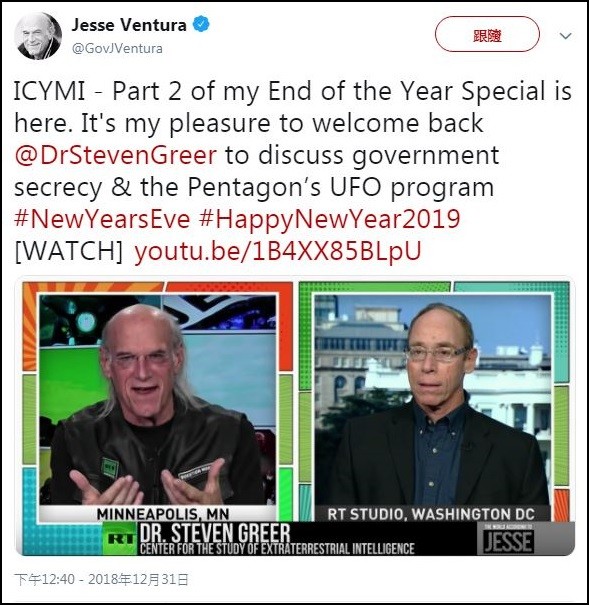Click the green RT logo in video
Viewport: 589px width, 605px height.
pyautogui.click(x=119, y=539)
